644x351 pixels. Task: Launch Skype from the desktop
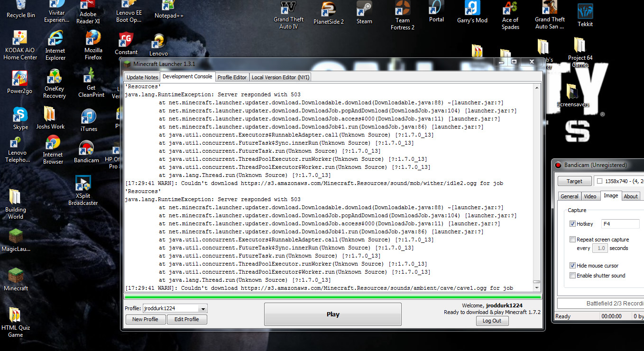click(20, 119)
